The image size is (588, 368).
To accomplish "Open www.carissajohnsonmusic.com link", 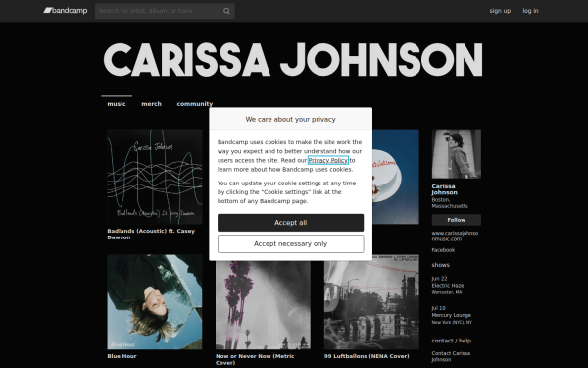I will tap(455, 236).
